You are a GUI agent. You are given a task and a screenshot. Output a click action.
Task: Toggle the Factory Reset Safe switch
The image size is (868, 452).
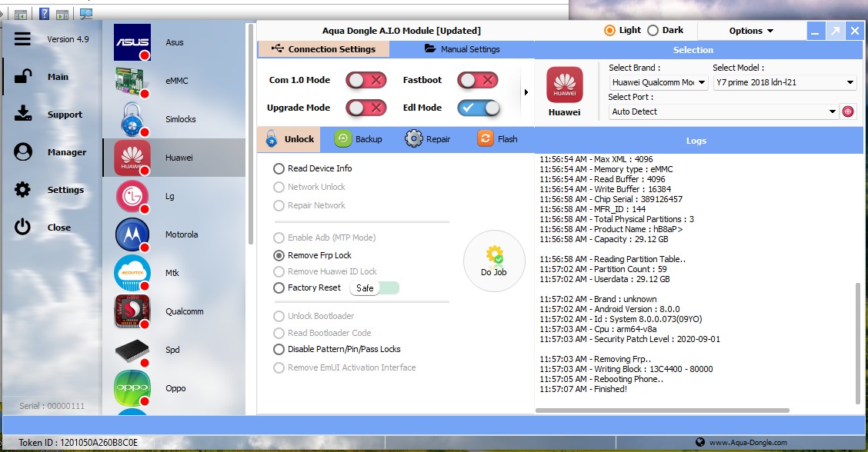[x=375, y=287]
